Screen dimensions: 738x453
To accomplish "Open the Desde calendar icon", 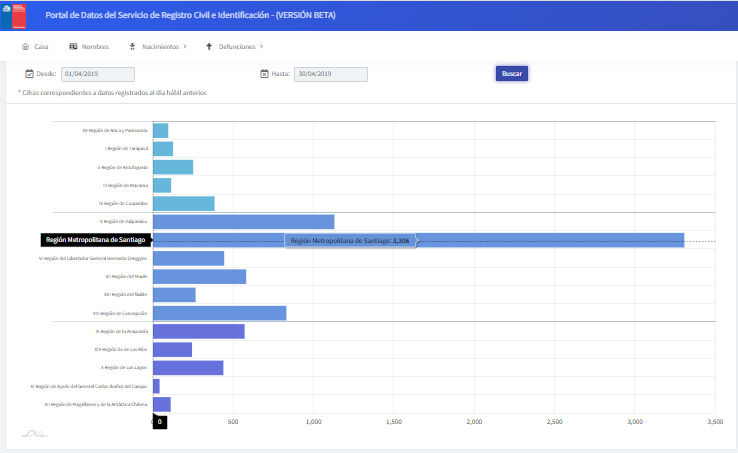I will click(x=29, y=74).
